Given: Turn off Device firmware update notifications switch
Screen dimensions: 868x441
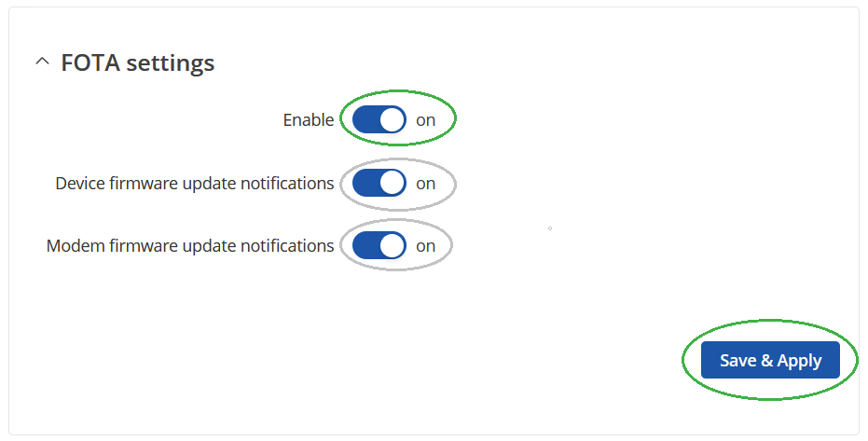Looking at the screenshot, I should click(379, 183).
